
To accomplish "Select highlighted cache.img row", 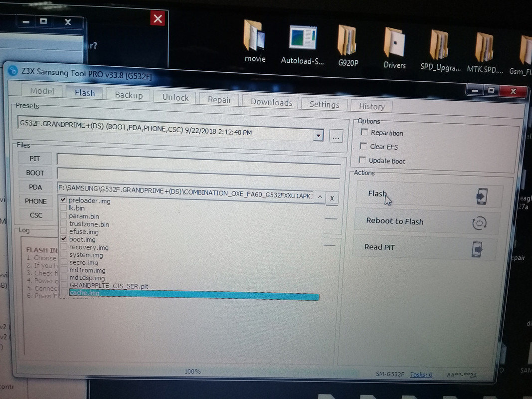I will tap(194, 294).
